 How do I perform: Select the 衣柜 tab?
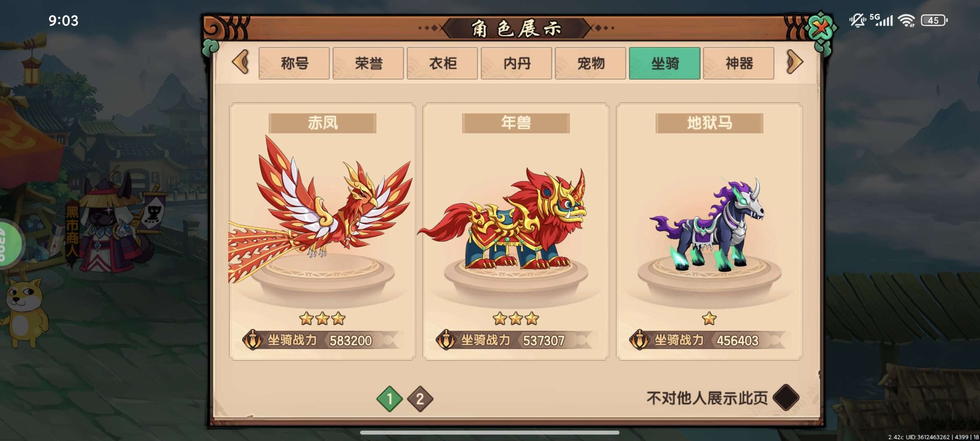coord(442,63)
